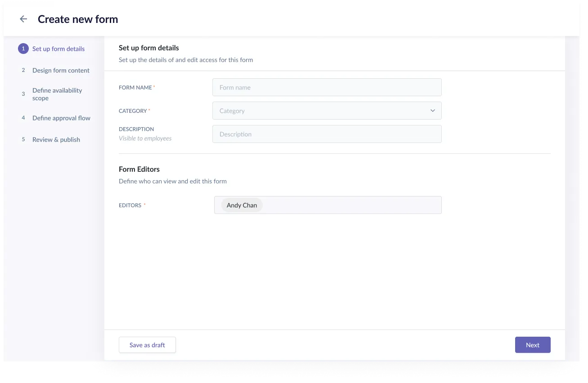Click Define who can view and edit text
The image size is (588, 383).
pos(173,181)
